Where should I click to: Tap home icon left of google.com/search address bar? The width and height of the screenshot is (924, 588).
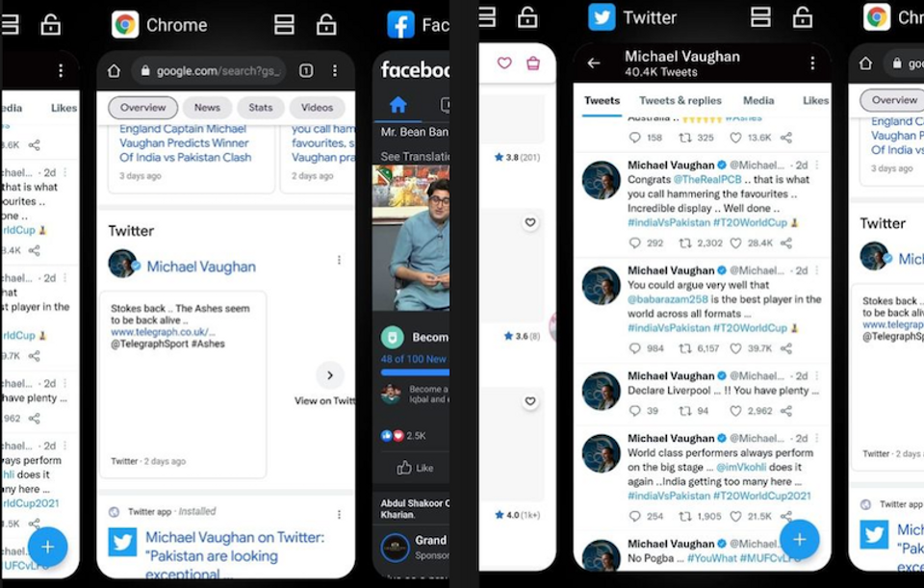click(x=114, y=70)
